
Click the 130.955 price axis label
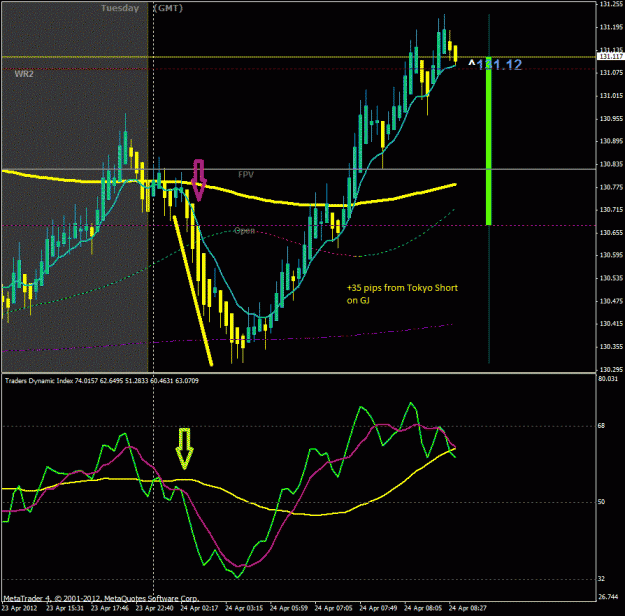[611, 118]
